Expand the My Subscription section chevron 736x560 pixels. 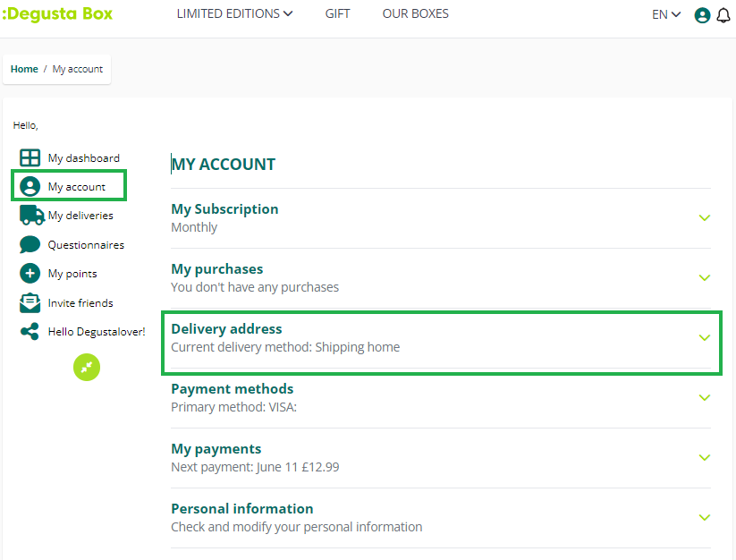[705, 218]
